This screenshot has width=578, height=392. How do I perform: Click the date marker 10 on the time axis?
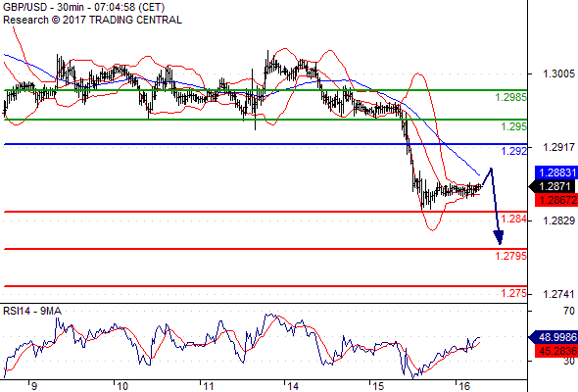click(121, 386)
